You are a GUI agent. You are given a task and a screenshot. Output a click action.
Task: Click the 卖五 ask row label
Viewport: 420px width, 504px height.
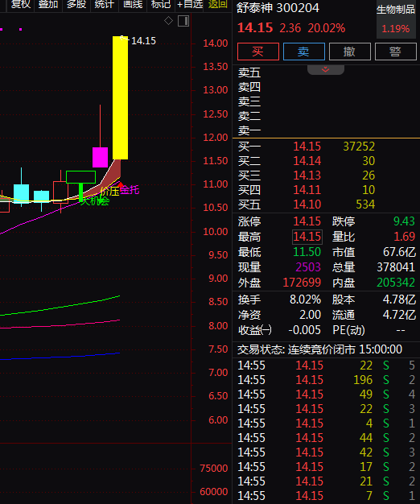click(x=249, y=72)
